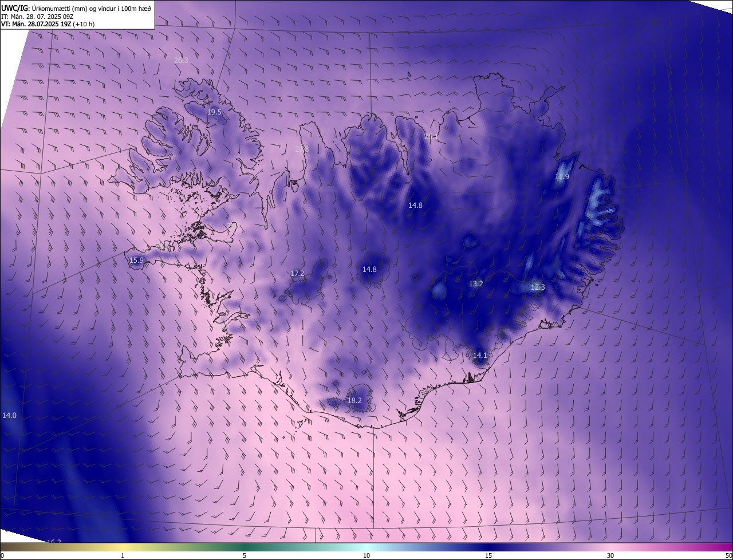Image resolution: width=733 pixels, height=560 pixels.
Task: Click the 12.3 value on the map
Action: click(x=538, y=287)
